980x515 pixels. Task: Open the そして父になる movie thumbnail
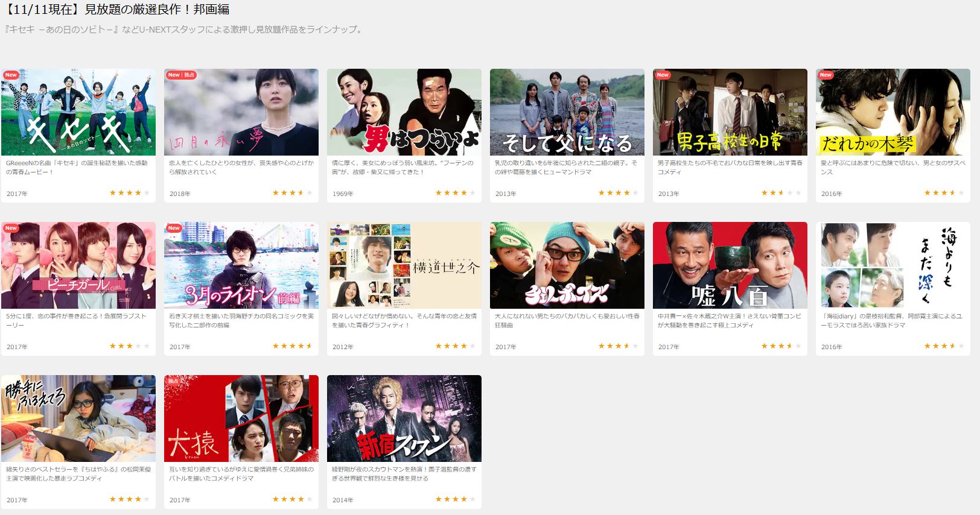567,112
